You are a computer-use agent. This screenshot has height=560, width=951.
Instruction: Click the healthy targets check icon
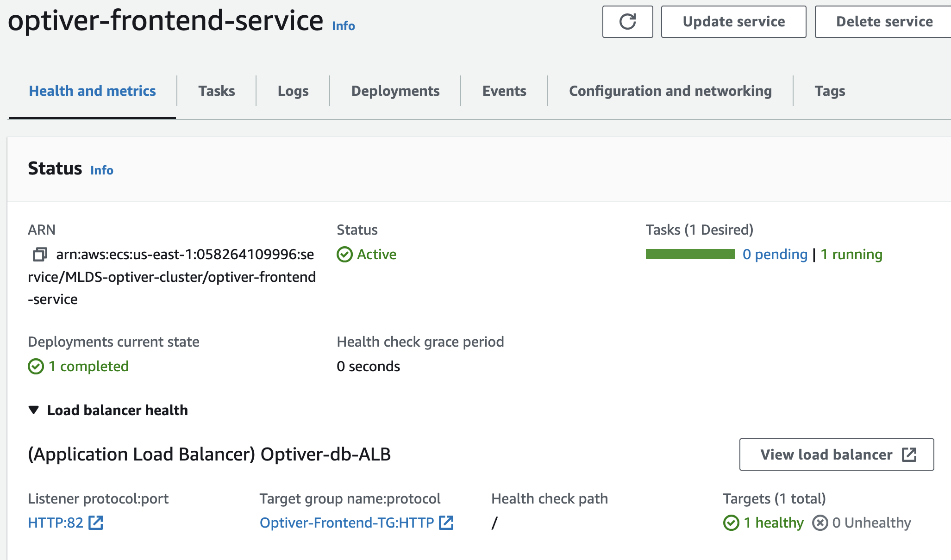(731, 523)
